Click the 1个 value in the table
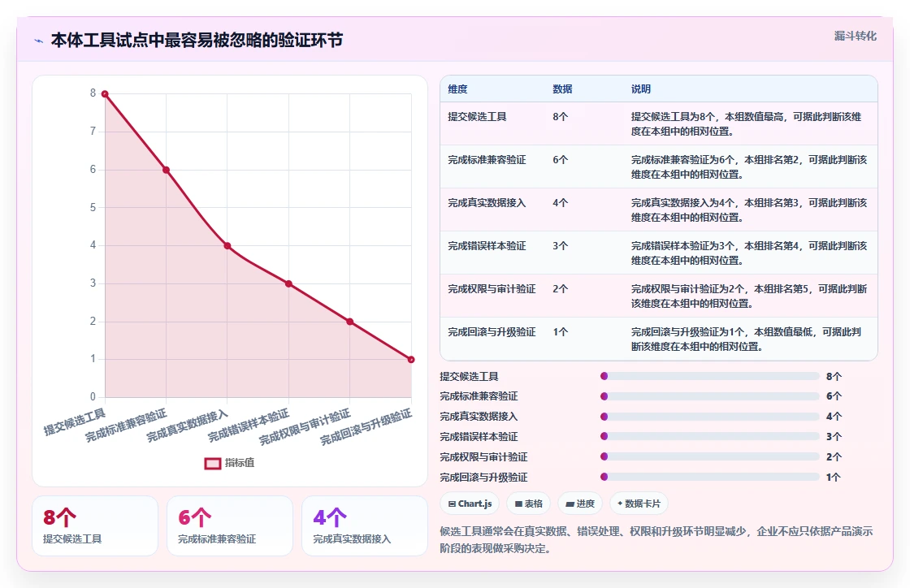This screenshot has width=910, height=588. [560, 331]
